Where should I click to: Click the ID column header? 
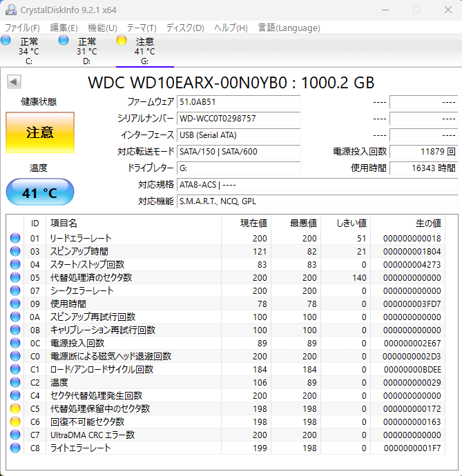35,224
